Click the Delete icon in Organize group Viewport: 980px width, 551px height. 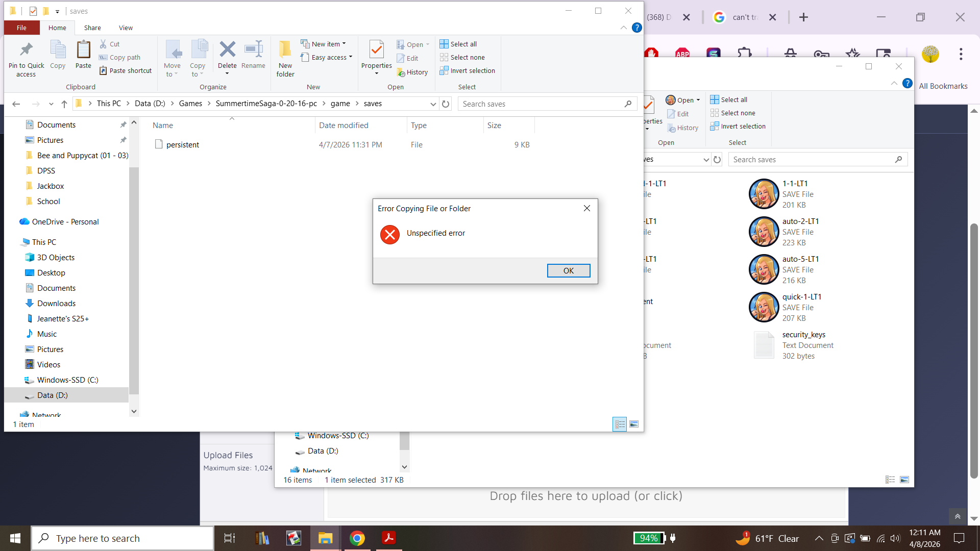point(227,50)
